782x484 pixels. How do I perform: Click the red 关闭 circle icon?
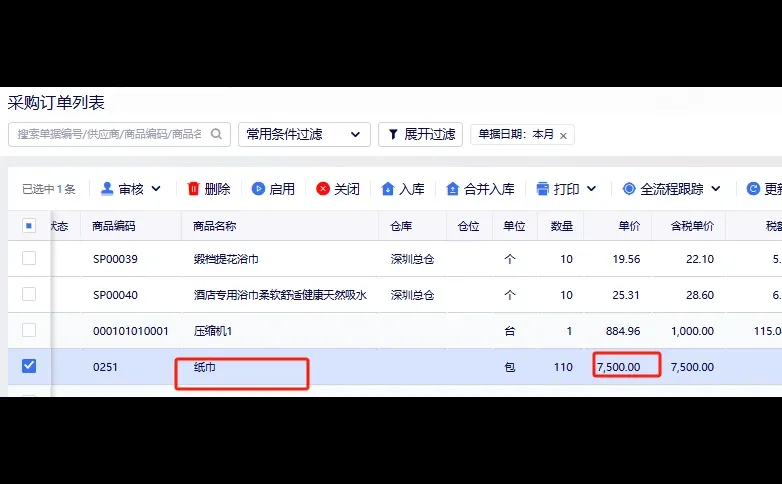coord(323,189)
